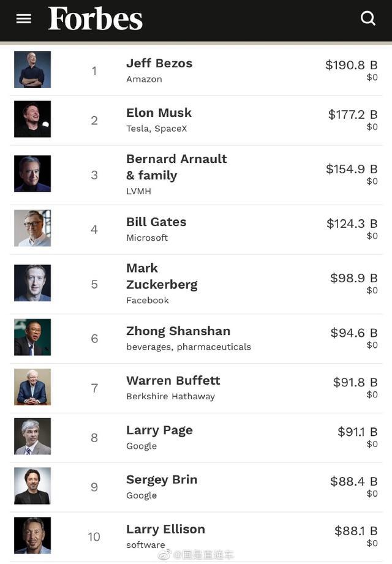Open the Jeff Bezos name link

click(x=159, y=63)
